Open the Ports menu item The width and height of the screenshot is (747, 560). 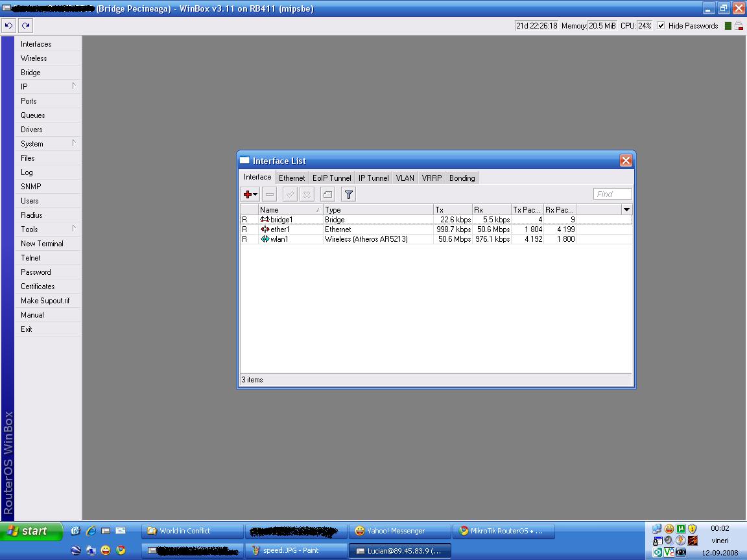47,101
